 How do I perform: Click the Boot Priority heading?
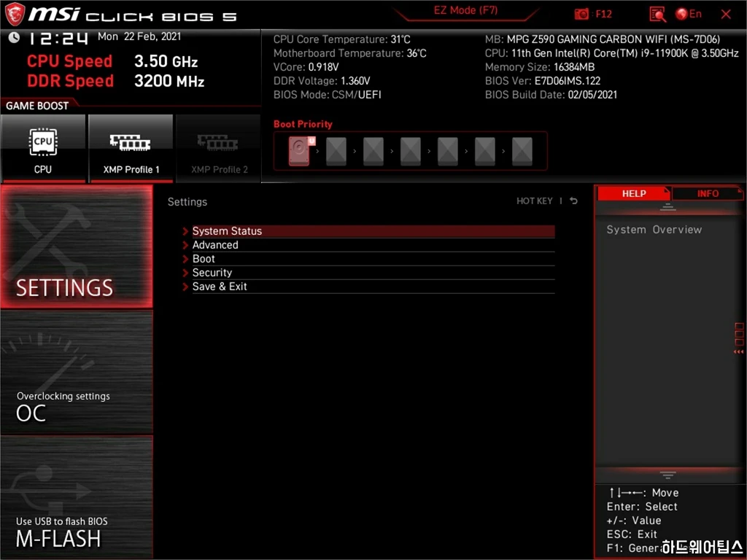tap(303, 124)
